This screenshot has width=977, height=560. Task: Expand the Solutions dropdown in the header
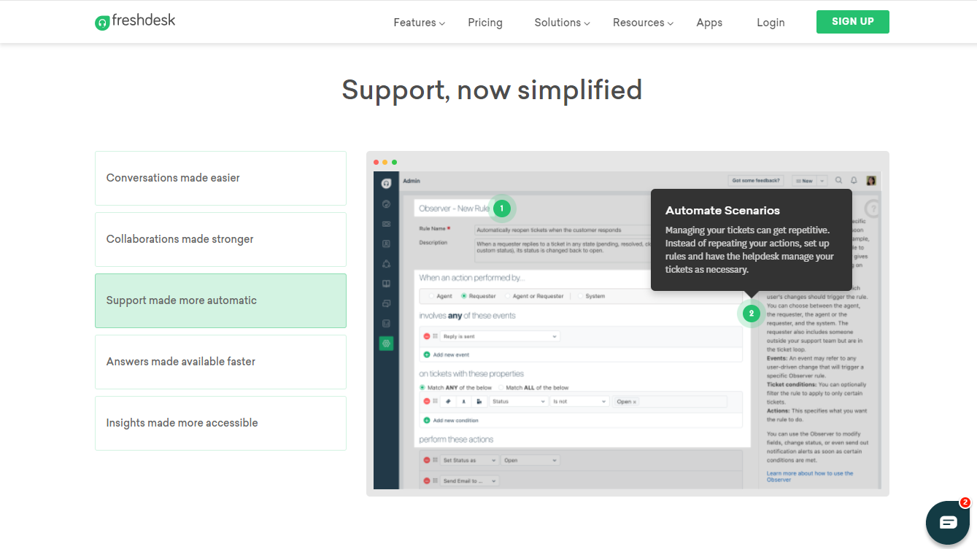click(x=562, y=23)
